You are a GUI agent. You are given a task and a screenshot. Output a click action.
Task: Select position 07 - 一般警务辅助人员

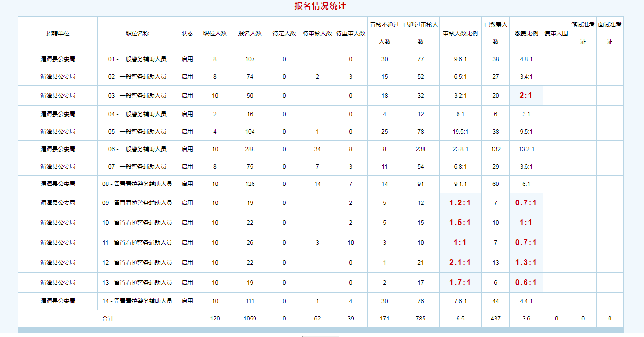(x=137, y=167)
